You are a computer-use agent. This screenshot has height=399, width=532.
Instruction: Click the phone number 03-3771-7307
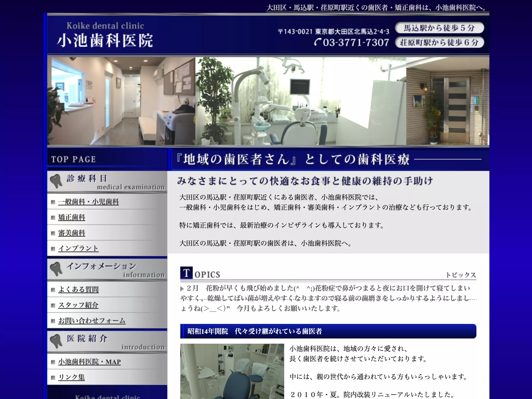(352, 42)
